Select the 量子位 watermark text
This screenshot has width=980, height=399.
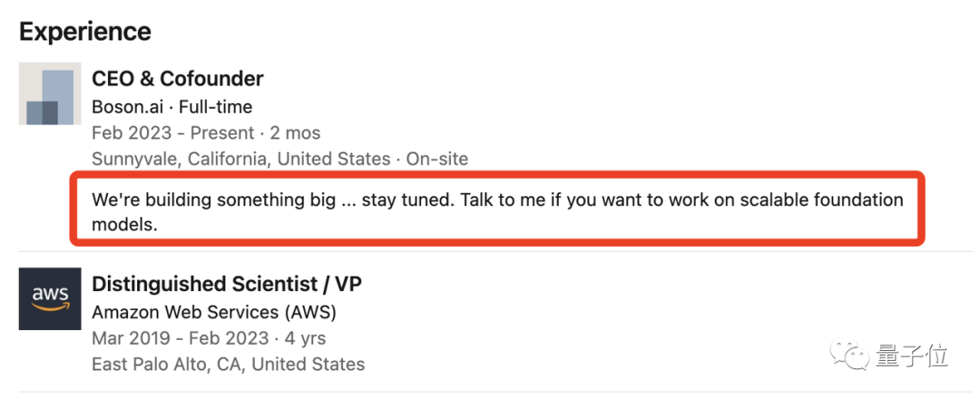click(x=913, y=355)
